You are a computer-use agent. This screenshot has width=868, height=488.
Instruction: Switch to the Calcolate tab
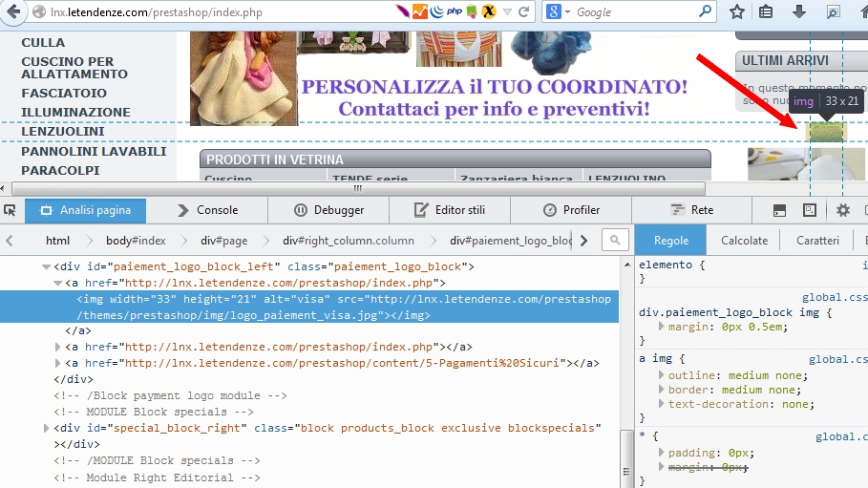pos(744,241)
